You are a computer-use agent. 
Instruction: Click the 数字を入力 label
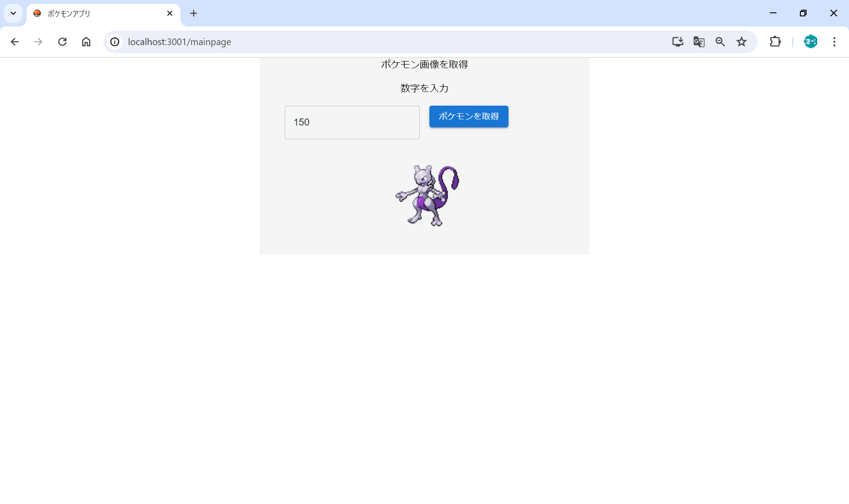point(424,88)
